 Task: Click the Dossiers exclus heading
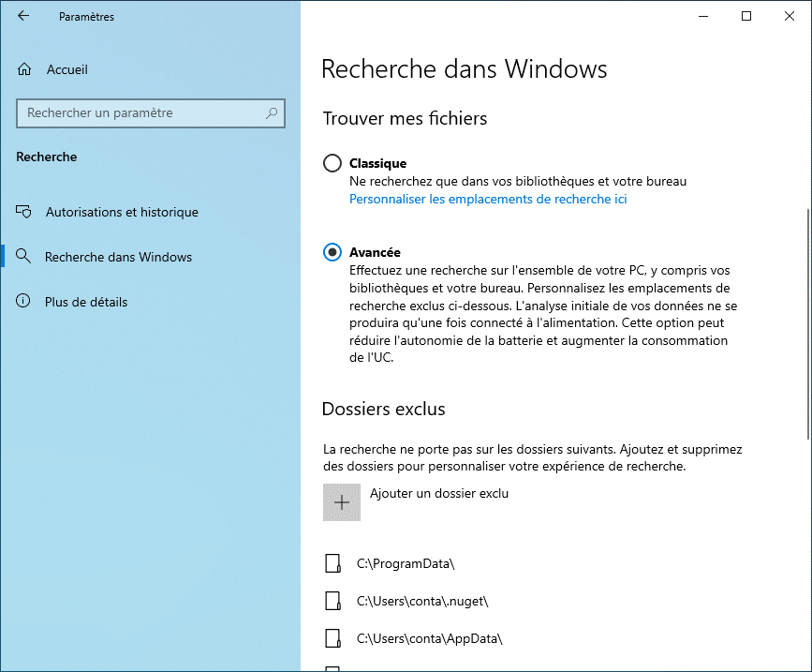[x=383, y=409]
